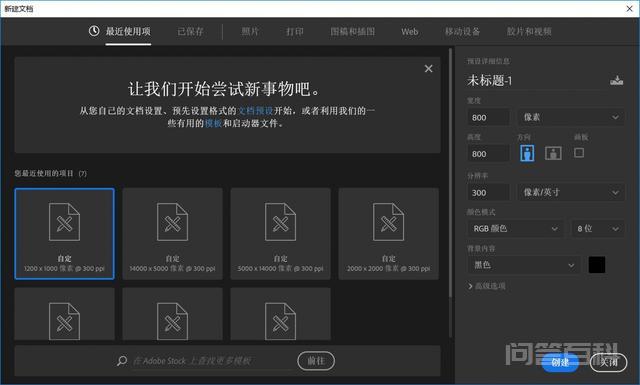Switch to the 照片 tab
The height and width of the screenshot is (385, 640).
[250, 31]
